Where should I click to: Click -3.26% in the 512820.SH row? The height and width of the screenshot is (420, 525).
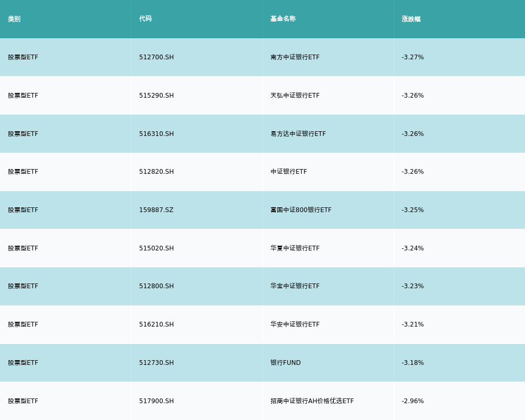click(x=413, y=172)
